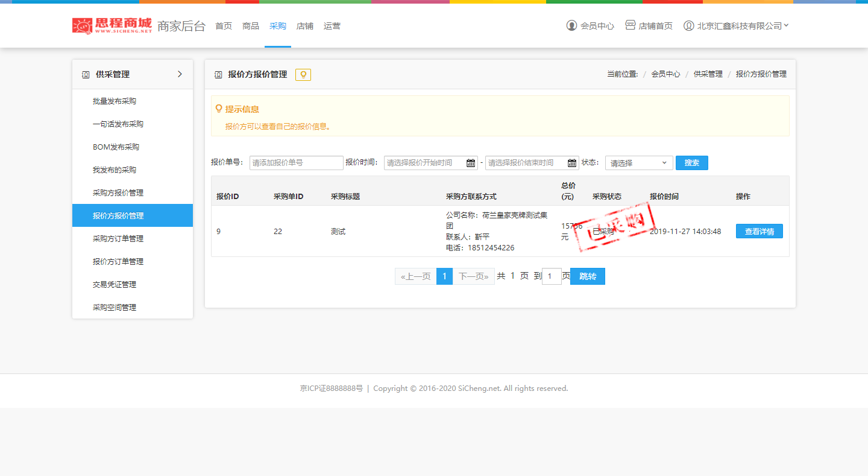Open 交易凭证管理 in sidebar
This screenshot has width=868, height=476.
[x=133, y=285]
